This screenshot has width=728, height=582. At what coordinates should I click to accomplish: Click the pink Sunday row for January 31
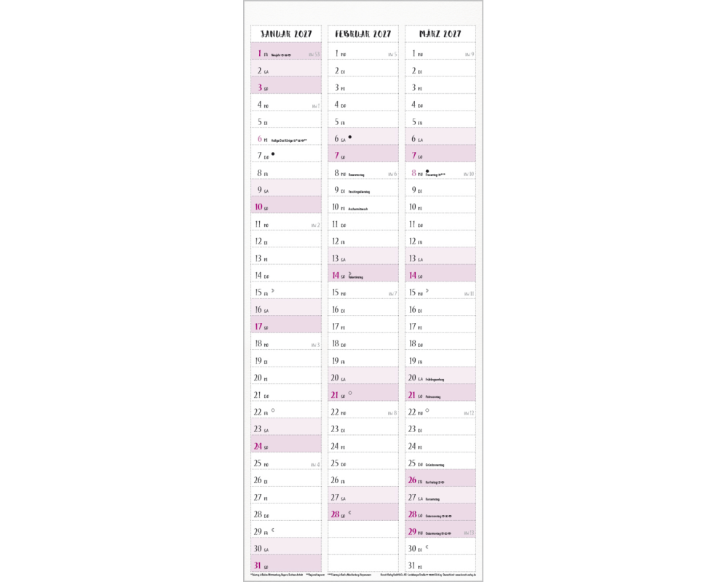(x=286, y=566)
